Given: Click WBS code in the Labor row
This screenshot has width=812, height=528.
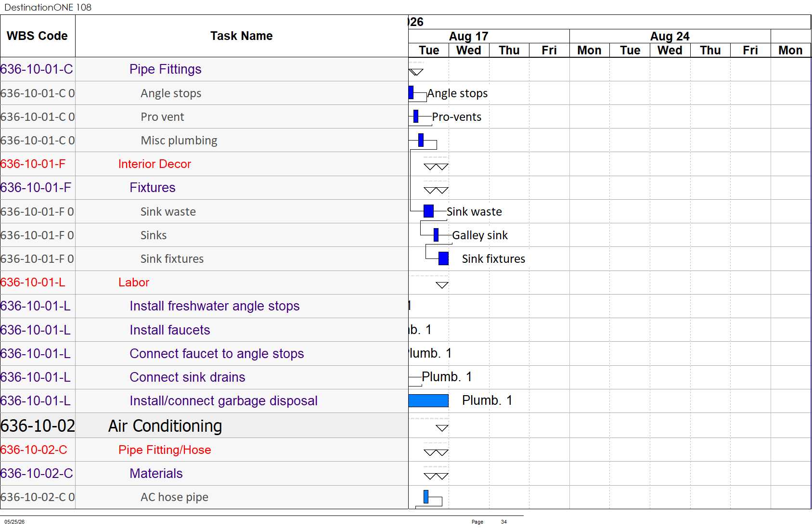Looking at the screenshot, I should [33, 283].
